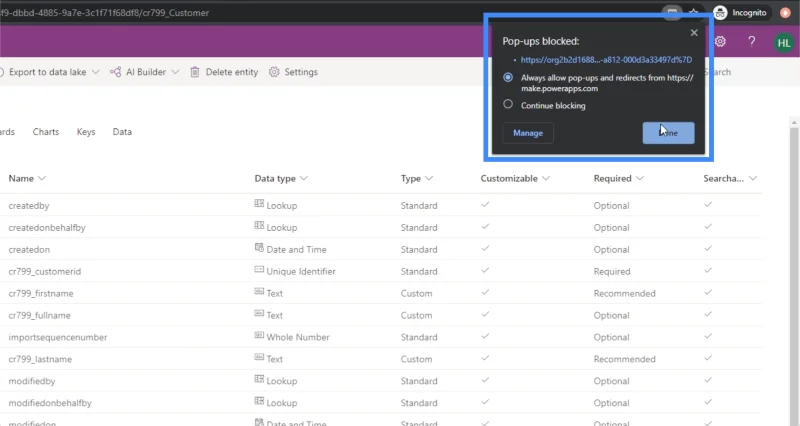800x426 pixels.
Task: Click Delete entity command label
Action: tap(232, 72)
